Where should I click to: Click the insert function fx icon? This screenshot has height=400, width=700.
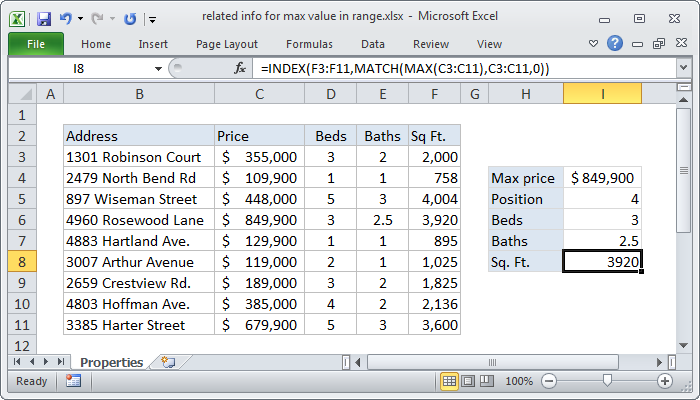click(x=240, y=68)
